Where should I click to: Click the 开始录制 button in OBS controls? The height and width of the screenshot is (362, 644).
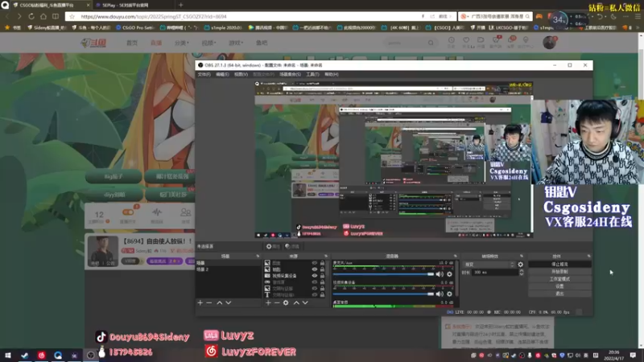[x=559, y=272]
